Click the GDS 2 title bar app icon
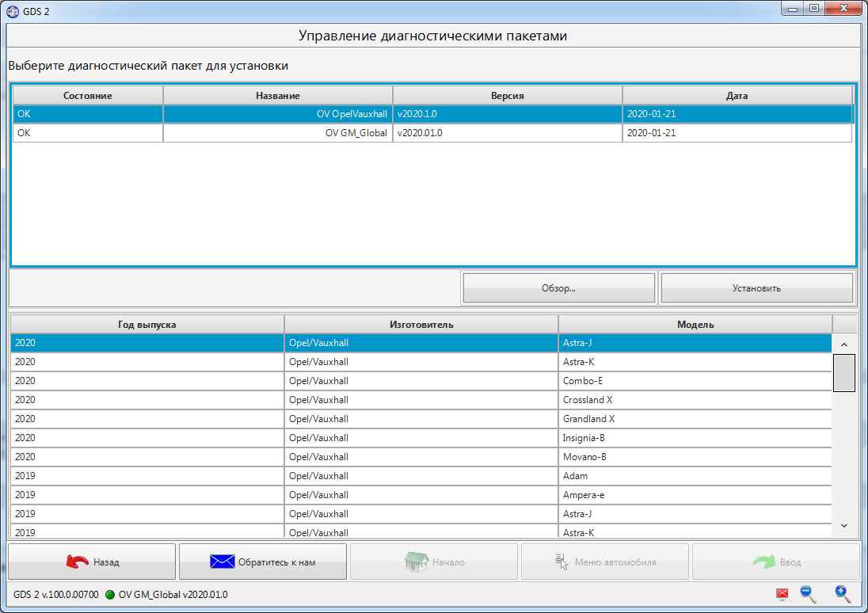Viewport: 868px width, 613px height. click(x=12, y=11)
